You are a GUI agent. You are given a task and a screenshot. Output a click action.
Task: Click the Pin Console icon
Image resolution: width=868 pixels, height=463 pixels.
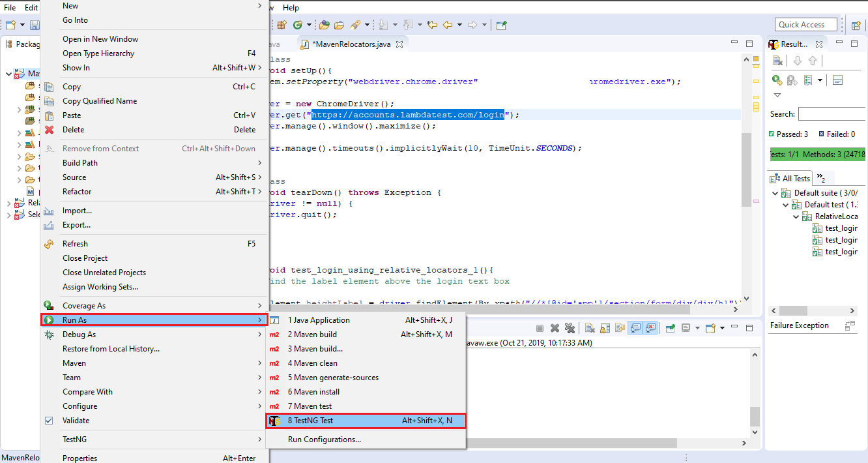click(x=670, y=328)
